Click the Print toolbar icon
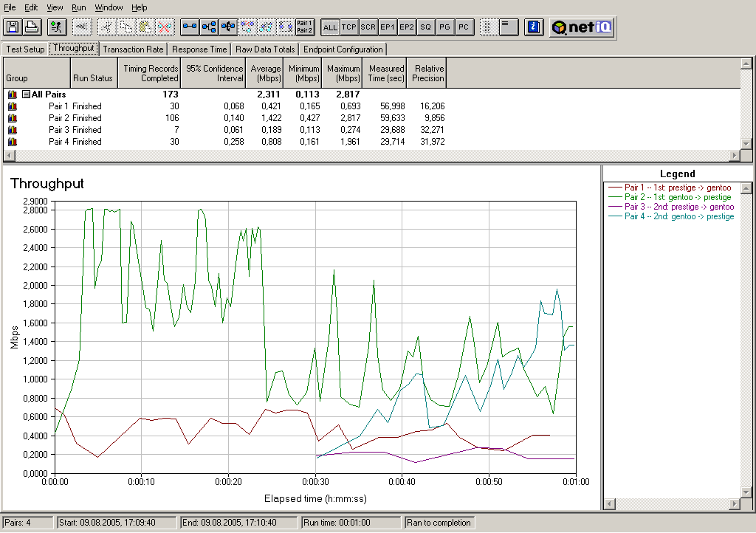The width and height of the screenshot is (756, 533). coord(32,27)
